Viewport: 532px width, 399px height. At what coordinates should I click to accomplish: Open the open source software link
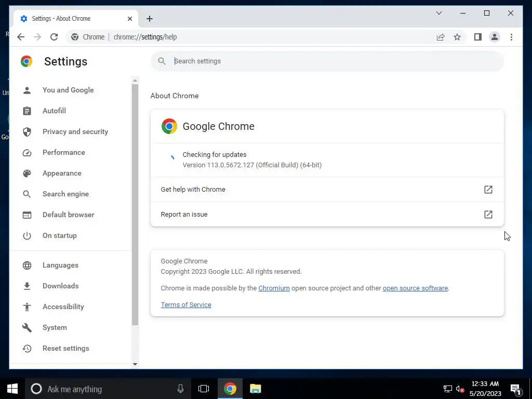(x=415, y=288)
